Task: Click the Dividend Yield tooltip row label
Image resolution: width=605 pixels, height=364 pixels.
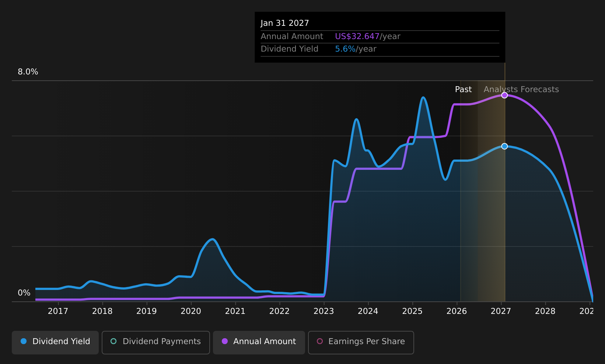Action: (x=290, y=49)
